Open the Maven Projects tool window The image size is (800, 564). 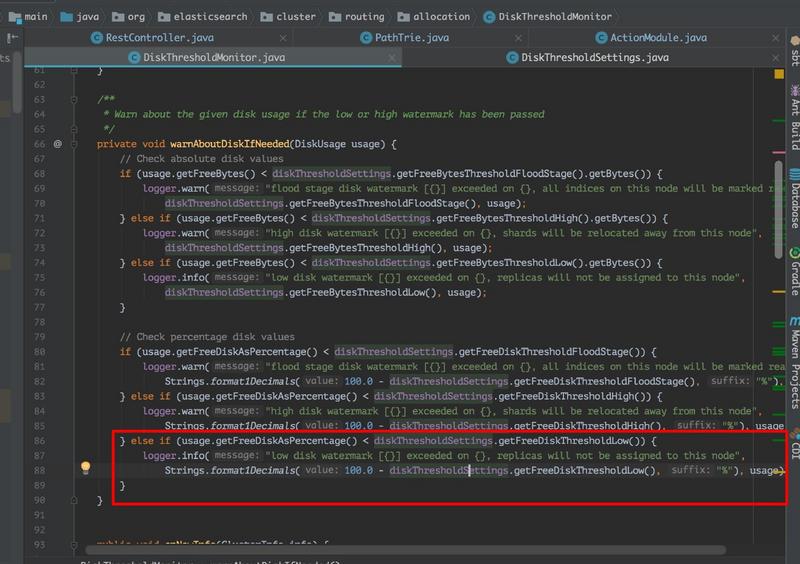794,362
